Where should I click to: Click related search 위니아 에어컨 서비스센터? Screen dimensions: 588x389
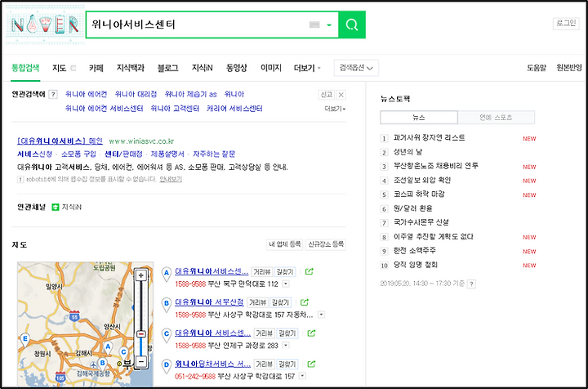tap(104, 109)
